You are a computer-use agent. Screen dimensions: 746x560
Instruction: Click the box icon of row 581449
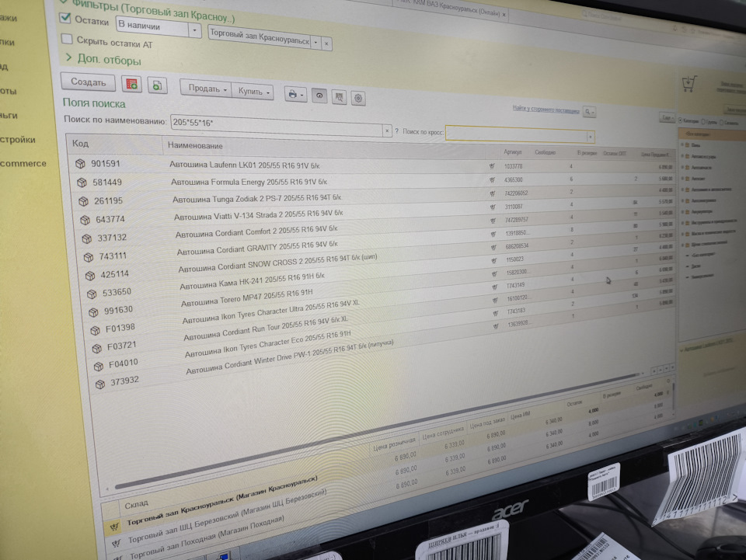click(x=82, y=182)
